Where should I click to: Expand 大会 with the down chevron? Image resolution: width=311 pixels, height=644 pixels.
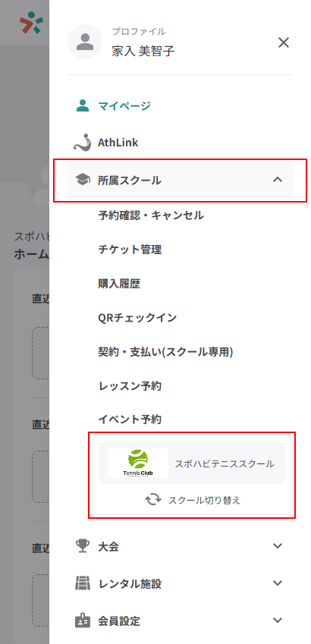(278, 546)
